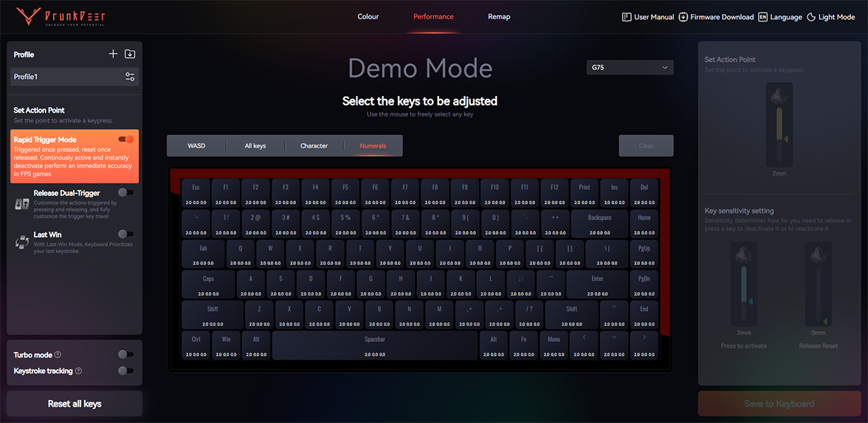The image size is (868, 423).
Task: Enable the Turbo mode switch
Action: [x=126, y=355]
